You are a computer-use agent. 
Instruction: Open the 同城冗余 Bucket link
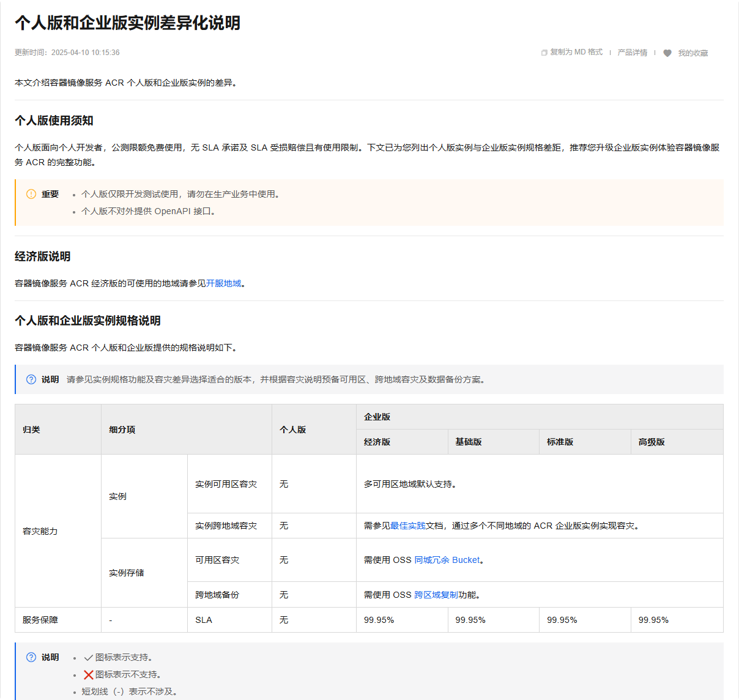[447, 560]
